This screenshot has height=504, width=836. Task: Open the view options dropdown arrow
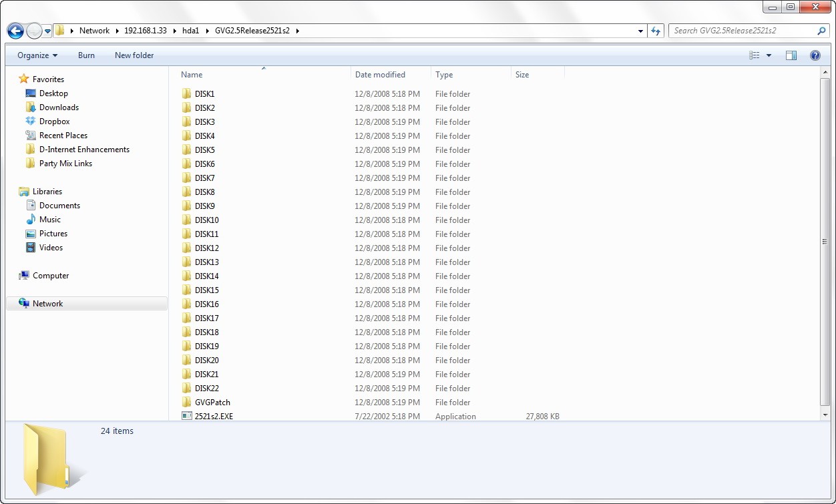click(x=769, y=55)
